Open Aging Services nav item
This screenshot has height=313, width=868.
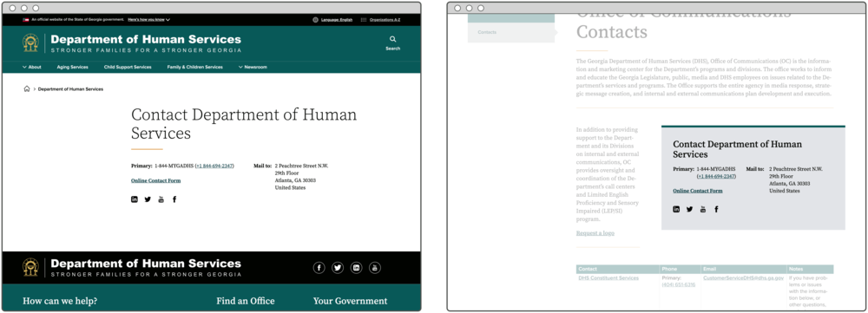point(73,67)
